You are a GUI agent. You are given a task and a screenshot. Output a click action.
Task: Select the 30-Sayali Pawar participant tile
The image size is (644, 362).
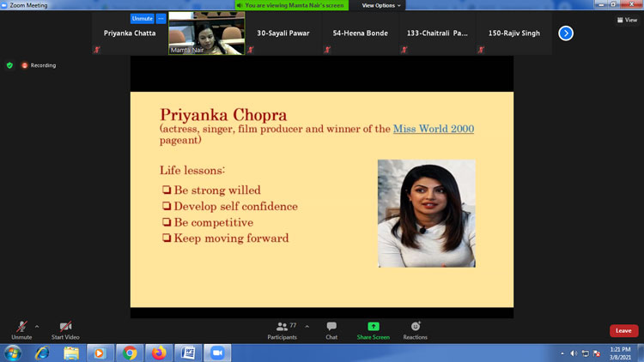(283, 33)
